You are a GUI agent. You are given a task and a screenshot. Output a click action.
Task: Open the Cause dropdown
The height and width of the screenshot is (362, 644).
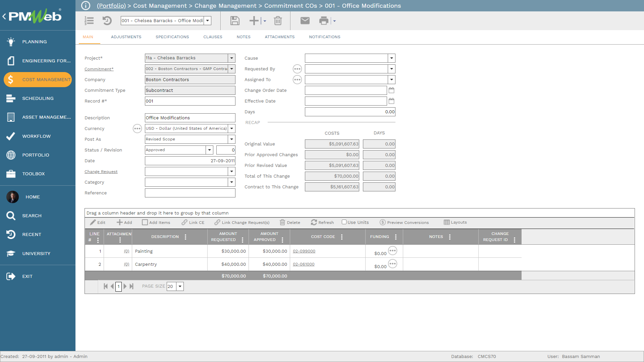click(x=391, y=58)
